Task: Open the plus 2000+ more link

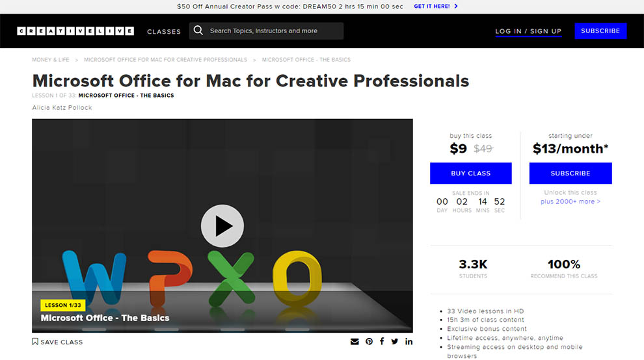Action: point(570,201)
